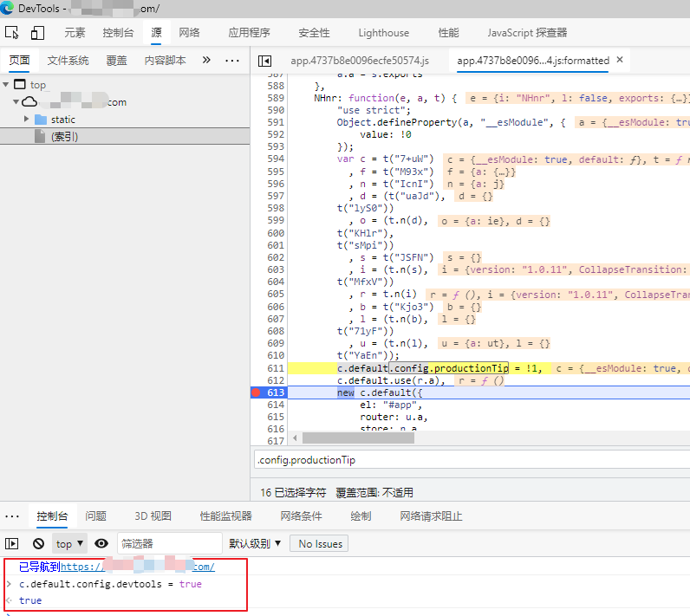Expand the static folder

click(x=26, y=119)
